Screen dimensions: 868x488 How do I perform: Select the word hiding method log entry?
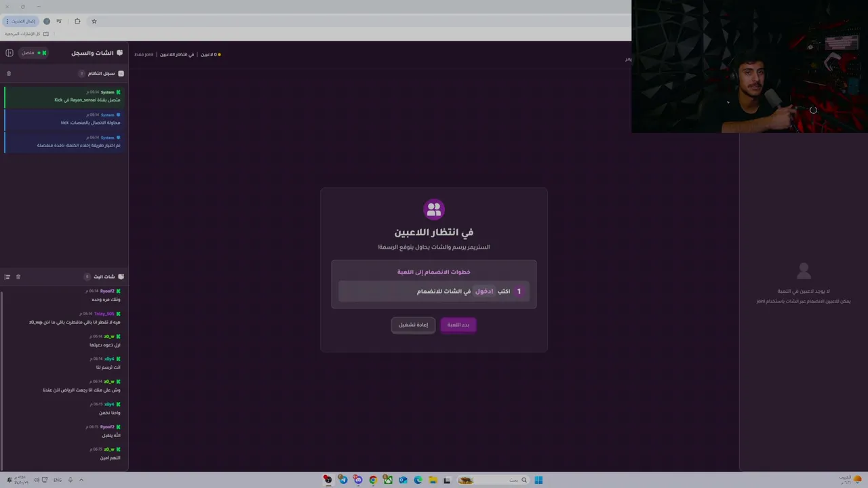coord(65,142)
